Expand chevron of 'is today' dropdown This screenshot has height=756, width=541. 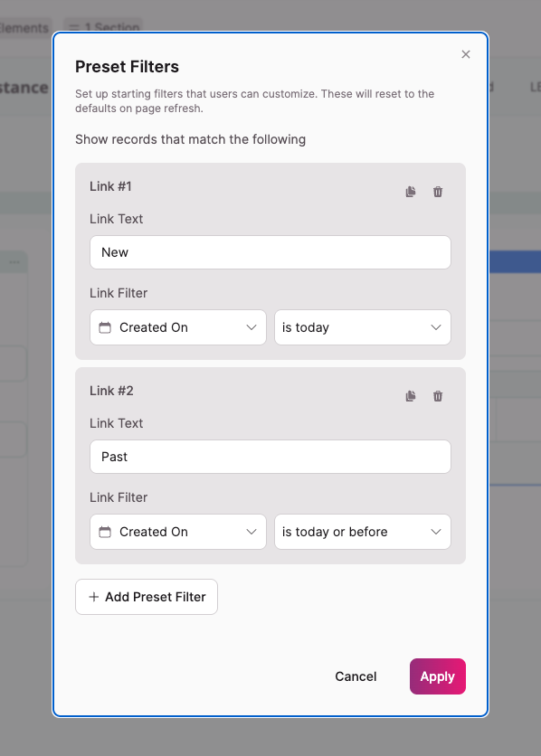[436, 327]
